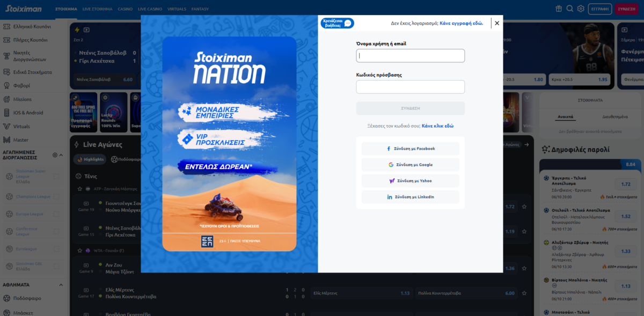644x316 pixels.
Task: Switch to the LIVE CASINO header tab
Action: pos(149,9)
